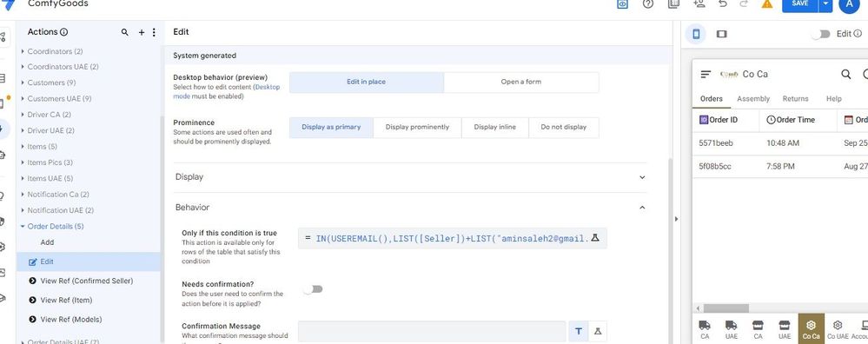
Task: Open order row 5f08b5cc
Action: pyautogui.click(x=780, y=167)
